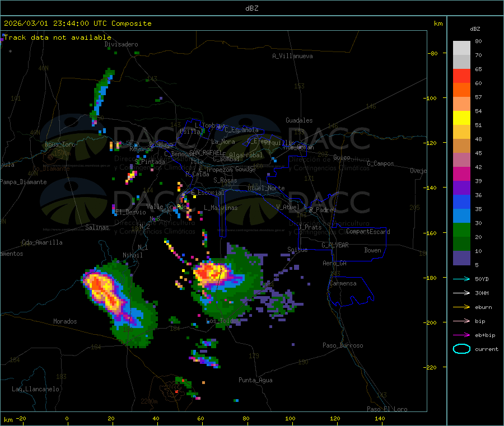Click the intense storm cell north of Los_Toldos
This screenshot has height=426, width=504.
point(212,273)
